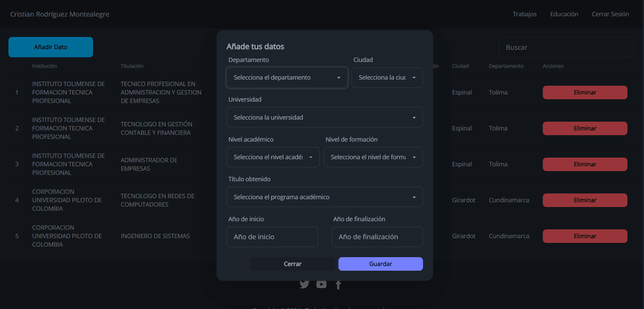This screenshot has width=644, height=309.
Task: Click the Acciones column header
Action: (x=553, y=66)
